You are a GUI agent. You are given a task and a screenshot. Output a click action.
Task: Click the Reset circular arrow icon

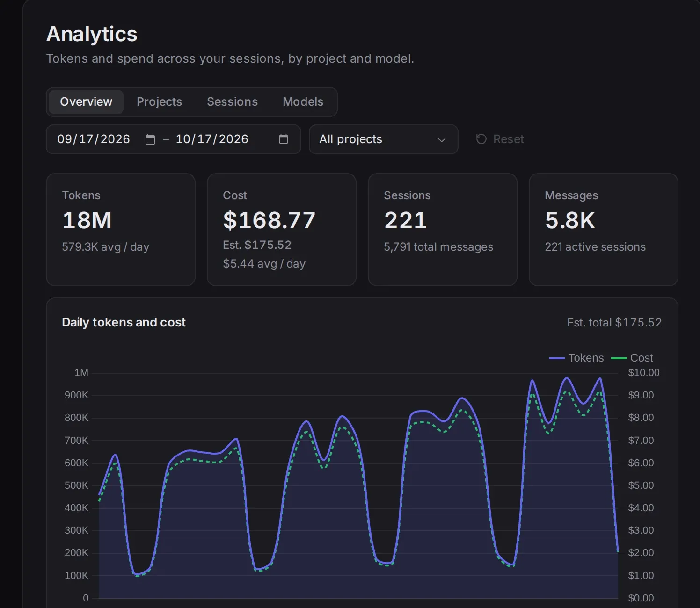coord(481,139)
